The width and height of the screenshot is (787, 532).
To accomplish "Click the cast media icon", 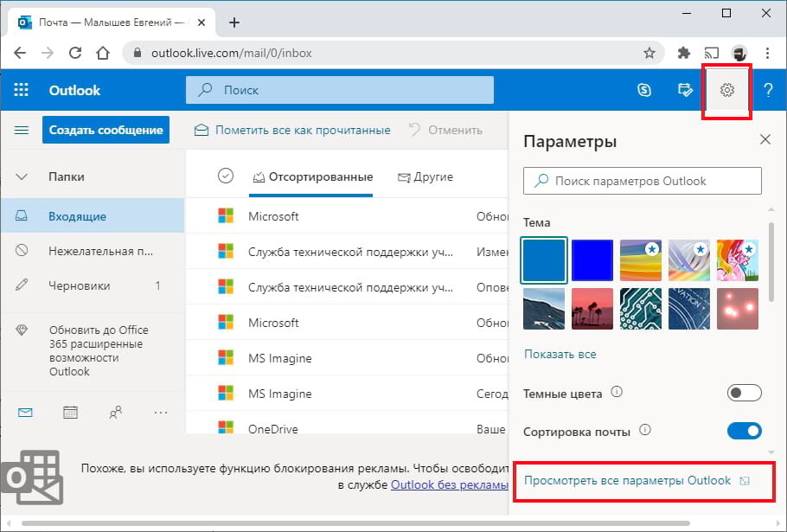I will point(711,53).
